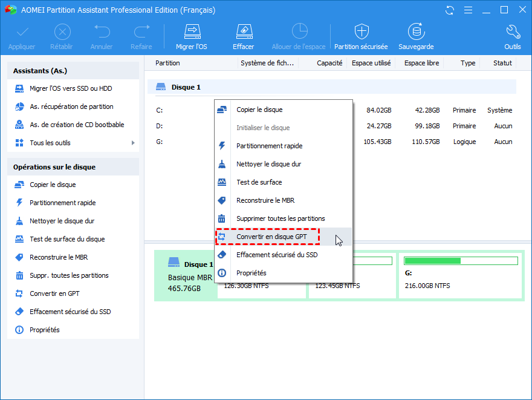Launch As. récupération de partition wizard

(x=73, y=107)
